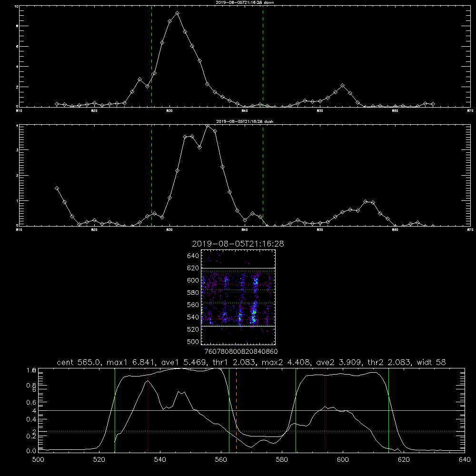Click the 'max1 6.841' value in stats title
The width and height of the screenshot is (476, 476).
point(130,362)
